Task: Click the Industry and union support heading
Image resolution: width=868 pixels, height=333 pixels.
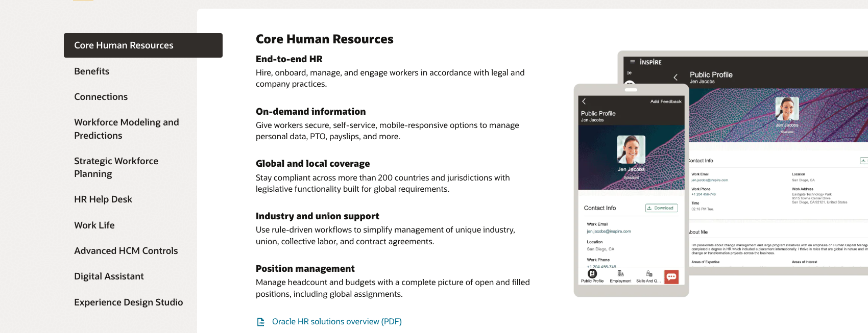Action: point(317,216)
